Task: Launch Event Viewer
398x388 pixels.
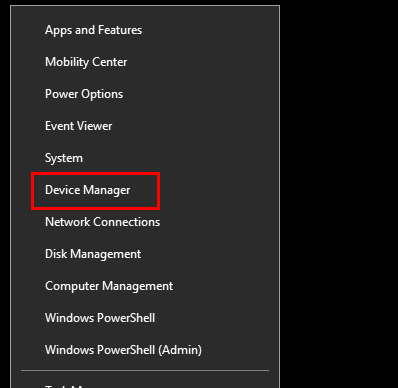Action: [79, 126]
